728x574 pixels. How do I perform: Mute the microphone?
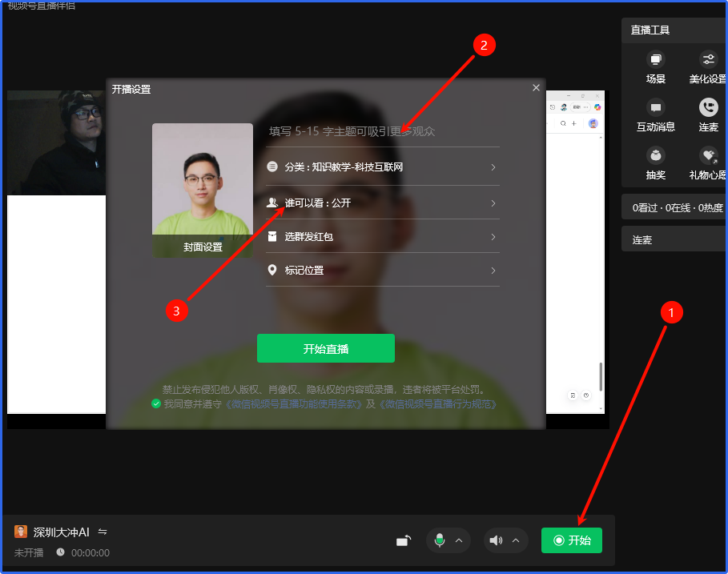click(439, 540)
